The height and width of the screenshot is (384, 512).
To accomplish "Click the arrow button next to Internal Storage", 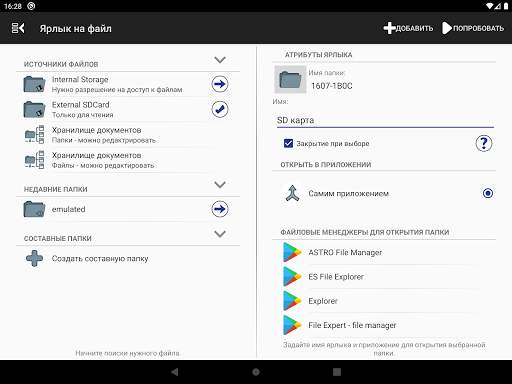I will pyautogui.click(x=220, y=84).
